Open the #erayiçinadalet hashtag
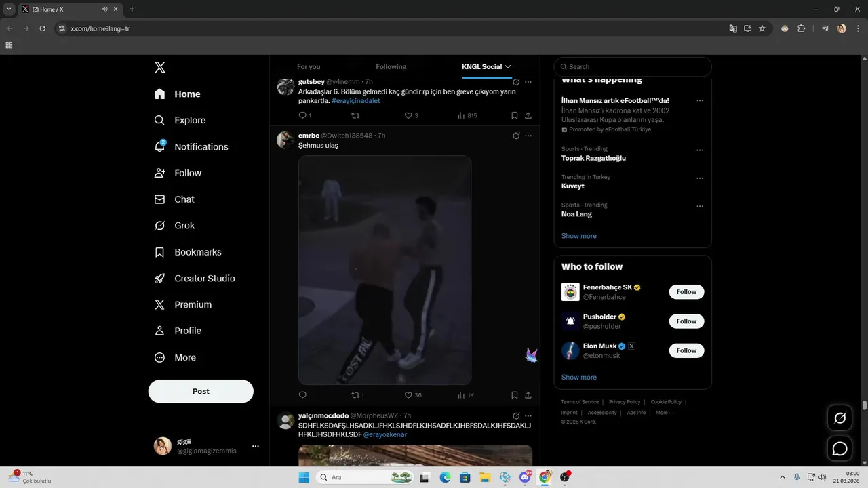Screen dimensions: 868x488 (356, 100)
